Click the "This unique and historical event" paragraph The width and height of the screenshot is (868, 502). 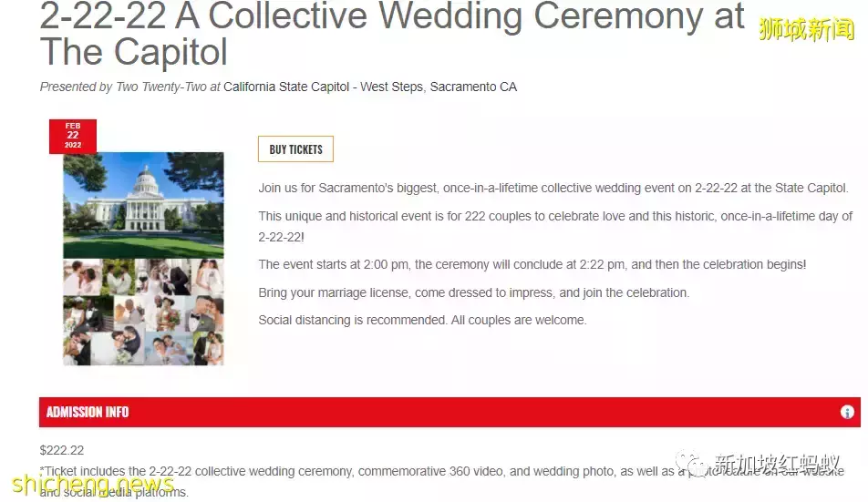click(554, 226)
